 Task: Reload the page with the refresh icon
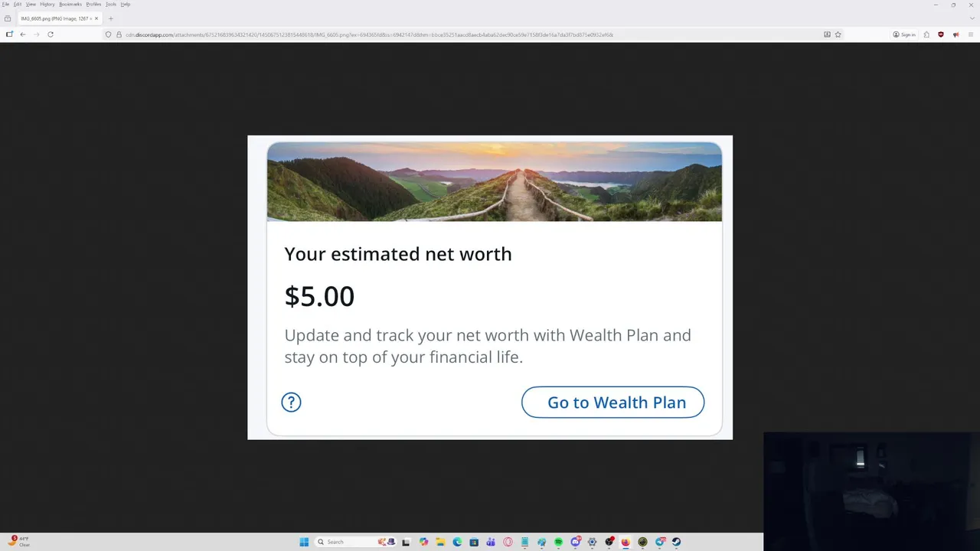pyautogui.click(x=51, y=34)
